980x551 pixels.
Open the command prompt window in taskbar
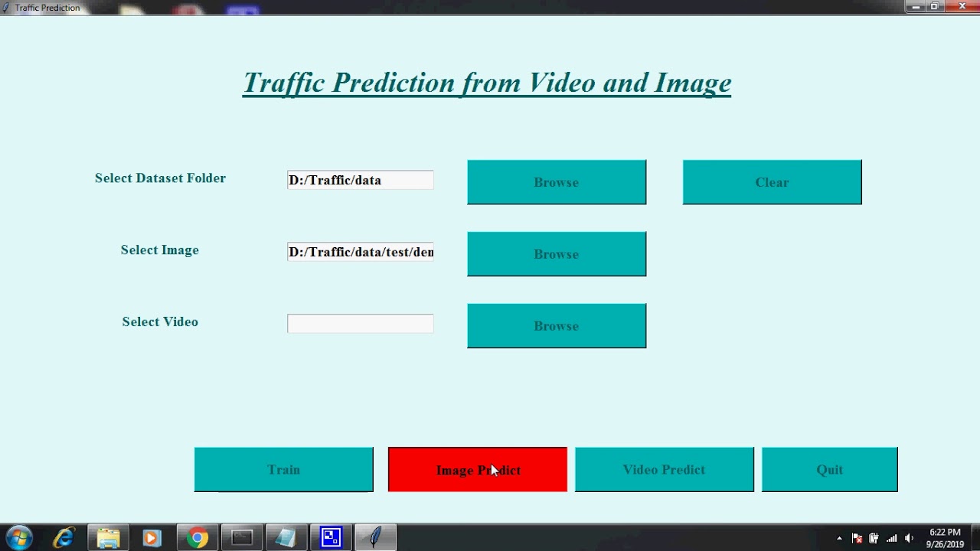coord(242,538)
